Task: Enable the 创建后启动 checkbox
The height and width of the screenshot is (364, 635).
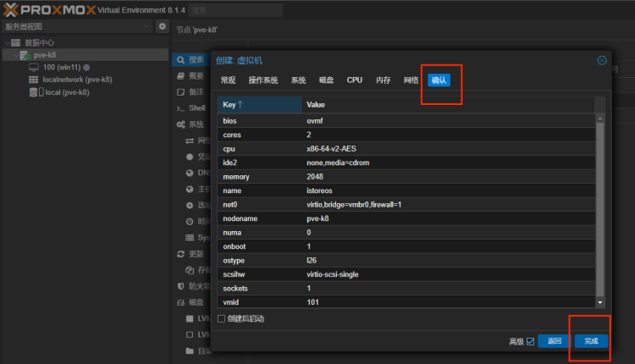Action: pos(221,318)
